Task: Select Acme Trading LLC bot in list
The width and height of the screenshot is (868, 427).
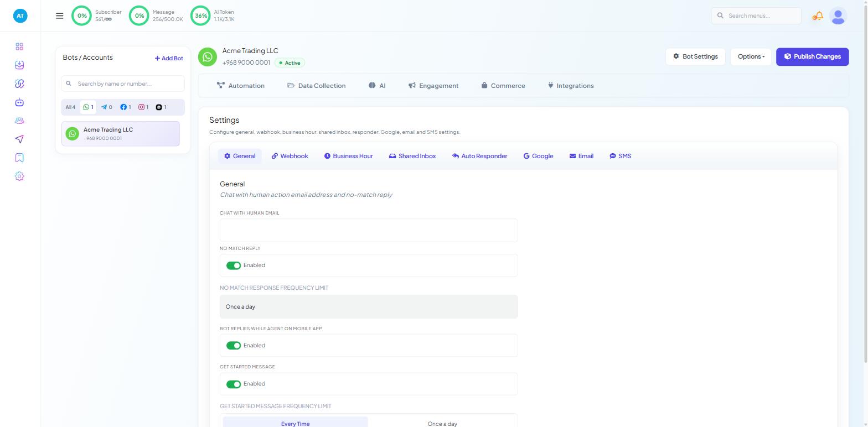Action: 121,134
